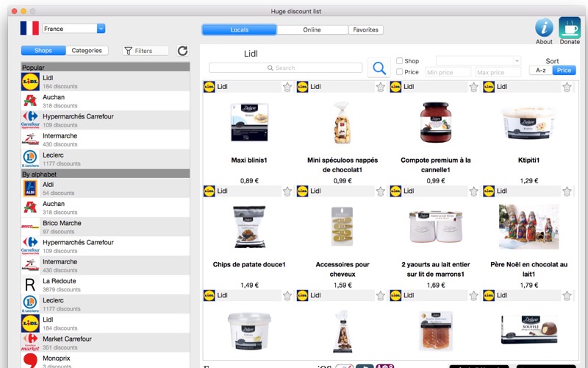
Task: Click the France flag icon
Action: (29, 28)
